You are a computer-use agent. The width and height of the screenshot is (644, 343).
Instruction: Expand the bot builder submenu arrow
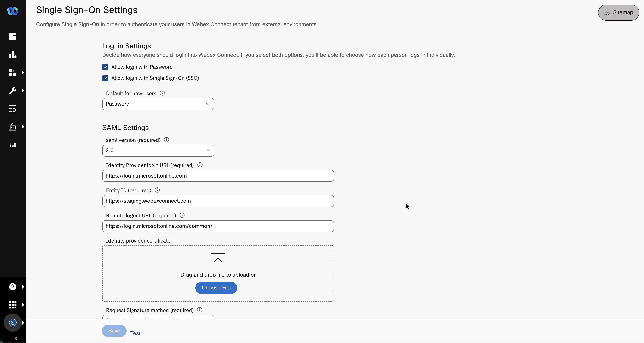[23, 127]
